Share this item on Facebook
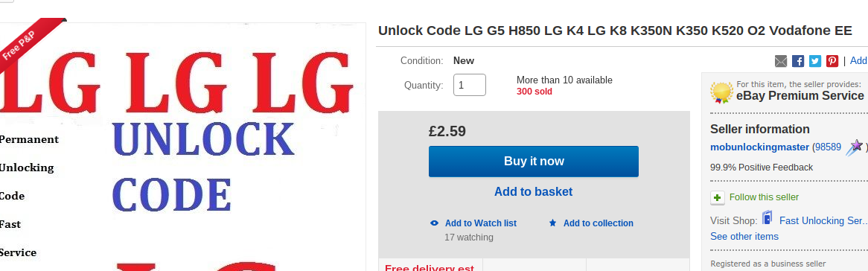868x271 pixels. point(798,61)
